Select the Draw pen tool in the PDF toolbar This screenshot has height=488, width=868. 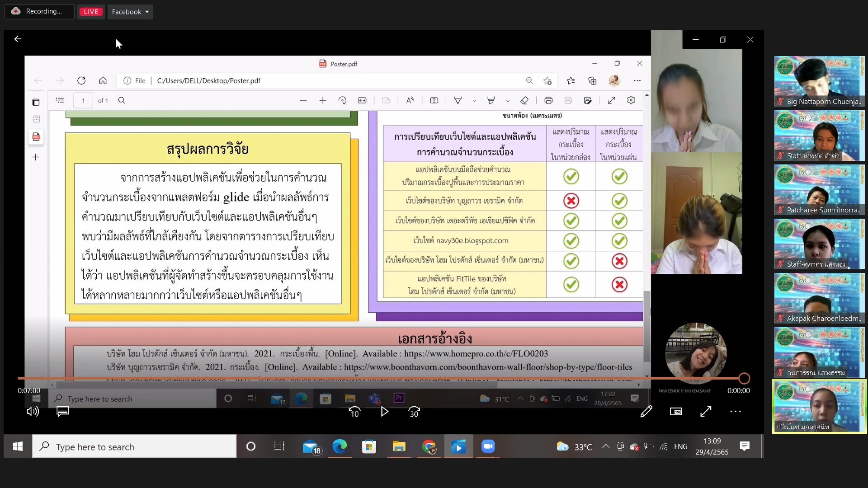(458, 100)
